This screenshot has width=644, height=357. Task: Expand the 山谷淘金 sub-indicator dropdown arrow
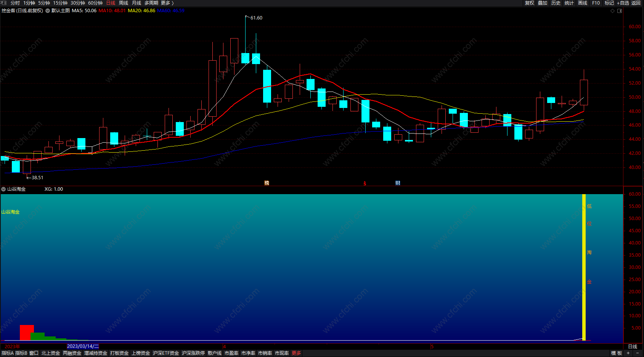pos(3,189)
